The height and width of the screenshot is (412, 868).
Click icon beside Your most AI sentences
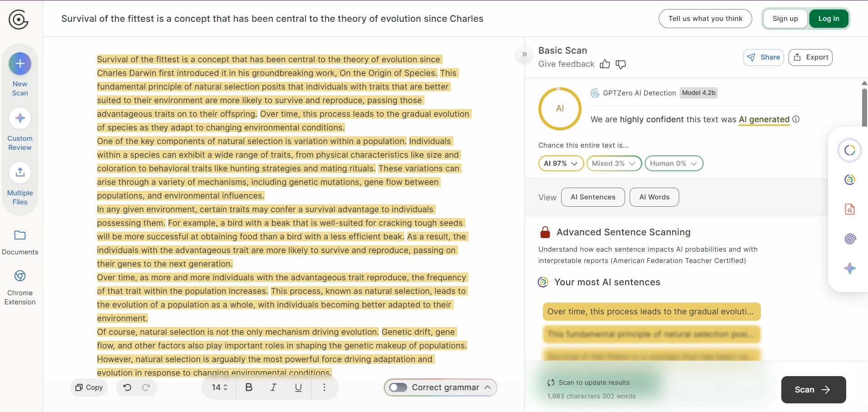(543, 282)
